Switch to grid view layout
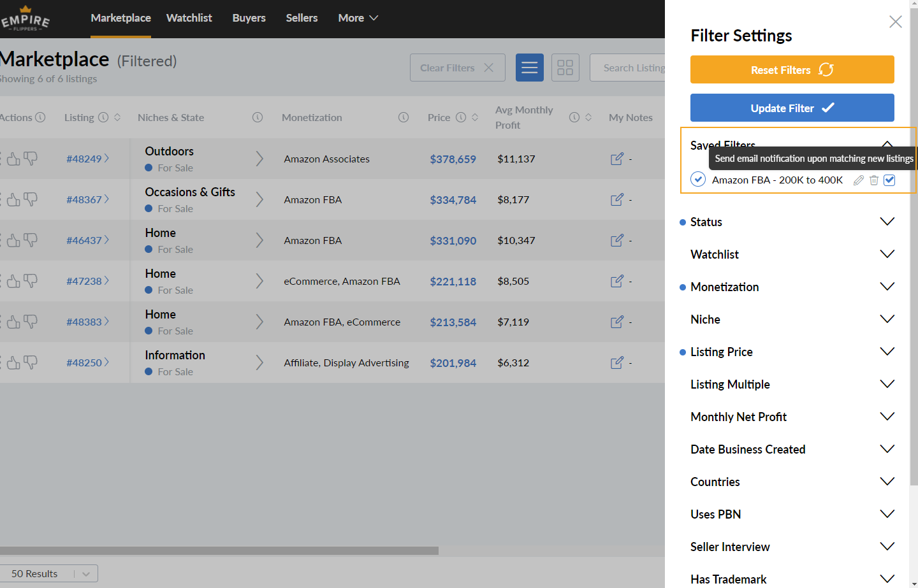Screen dimensions: 918x588 tap(565, 68)
